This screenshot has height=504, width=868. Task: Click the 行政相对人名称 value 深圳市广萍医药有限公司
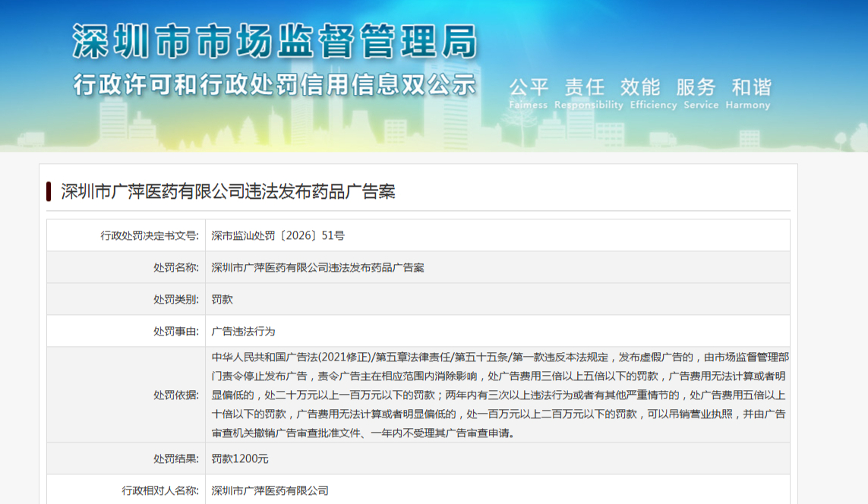click(270, 491)
